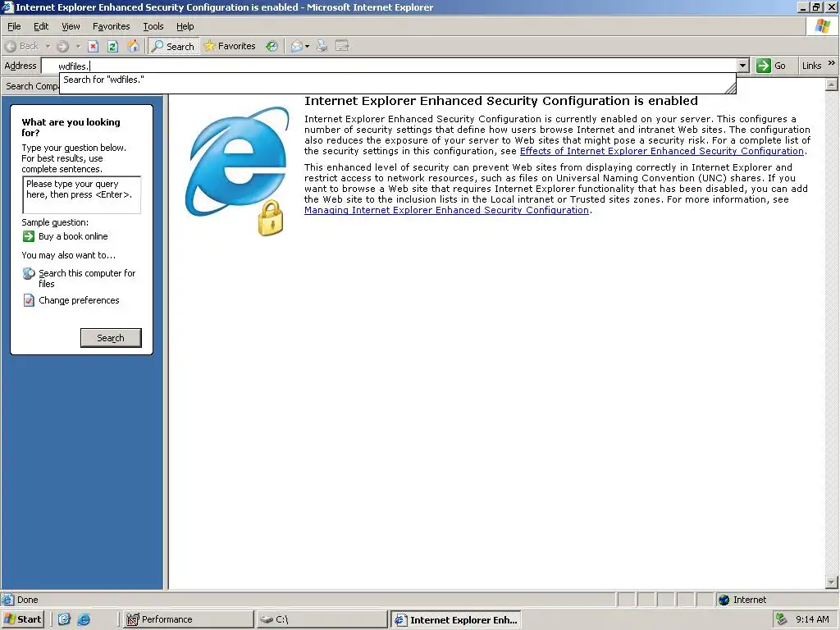Open the View menu

tap(71, 26)
